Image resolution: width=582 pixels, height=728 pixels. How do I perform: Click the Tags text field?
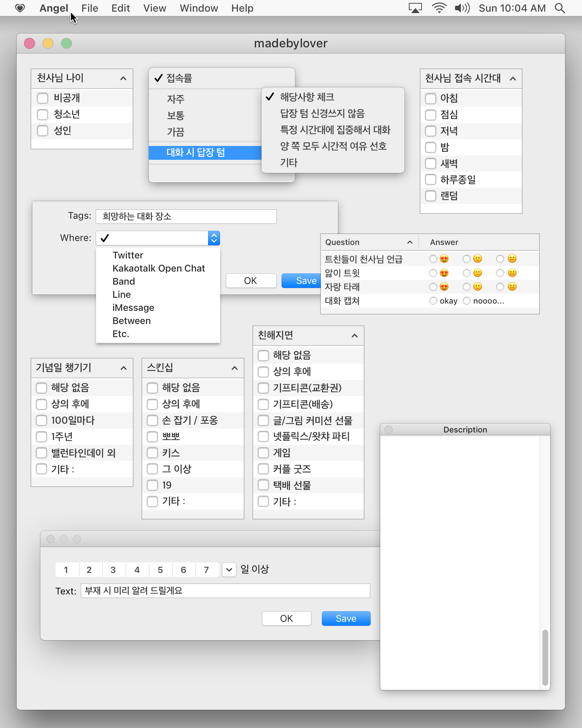tap(186, 217)
